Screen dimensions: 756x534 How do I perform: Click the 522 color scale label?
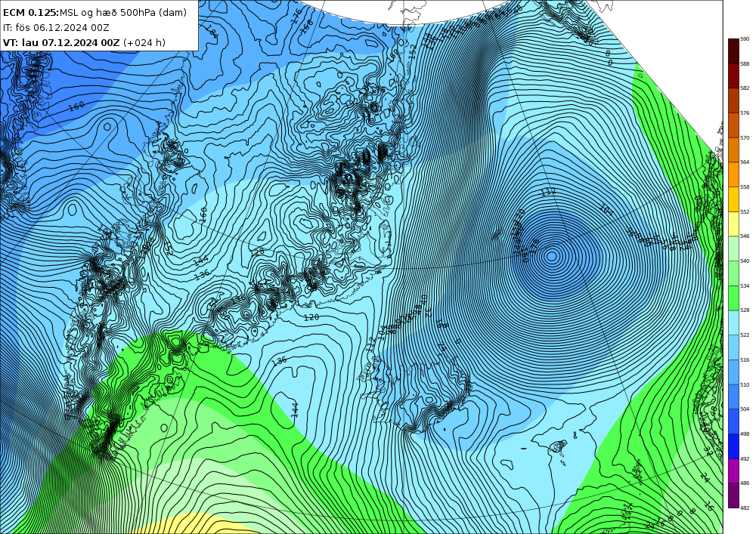[x=745, y=335]
